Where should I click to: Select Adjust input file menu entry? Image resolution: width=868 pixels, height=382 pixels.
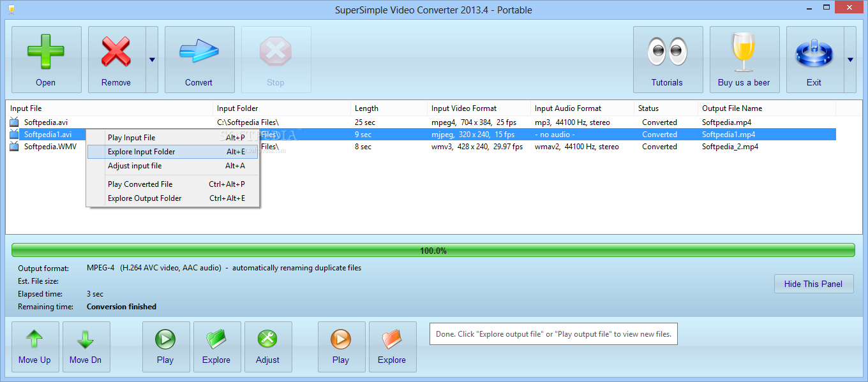[174, 166]
